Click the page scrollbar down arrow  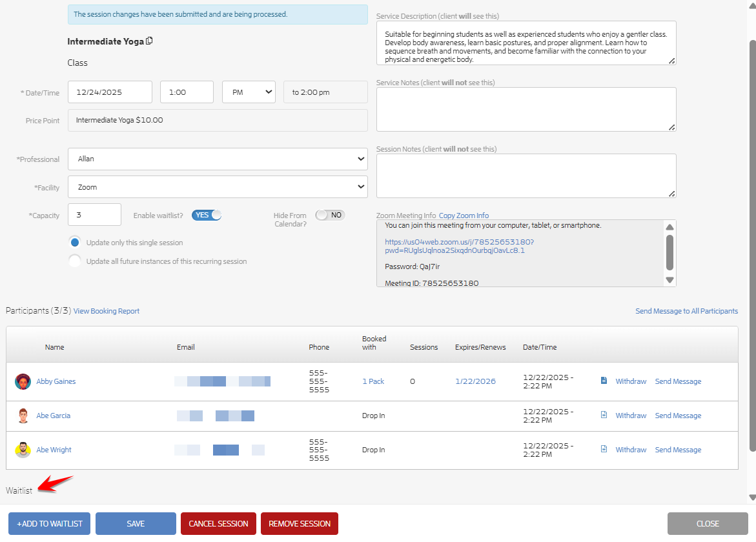pyautogui.click(x=752, y=497)
